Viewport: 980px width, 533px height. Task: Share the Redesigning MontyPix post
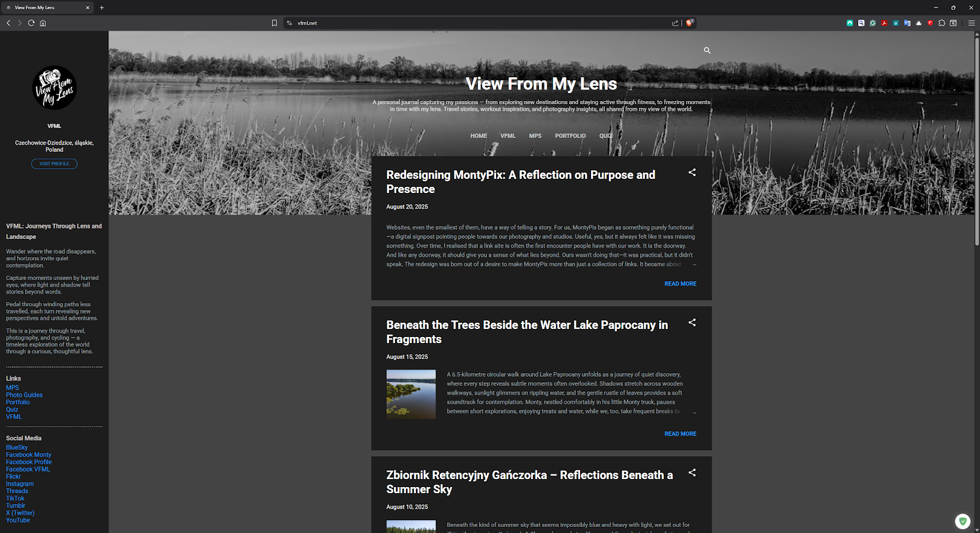pyautogui.click(x=692, y=173)
